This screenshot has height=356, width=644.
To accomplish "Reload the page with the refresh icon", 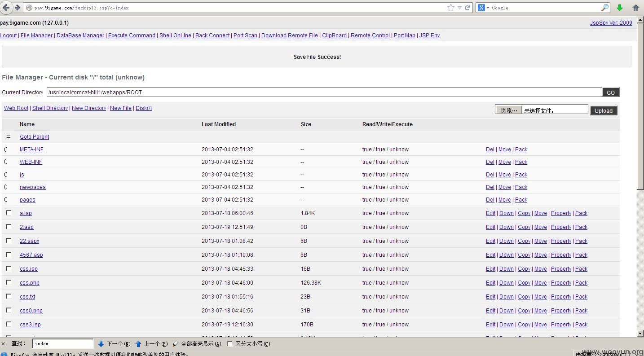I will coord(468,8).
